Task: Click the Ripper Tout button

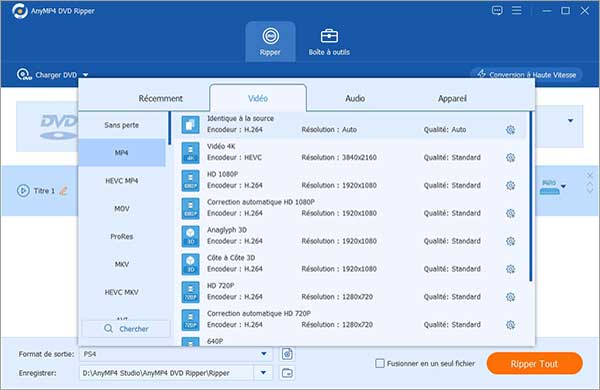Action: pos(535,364)
